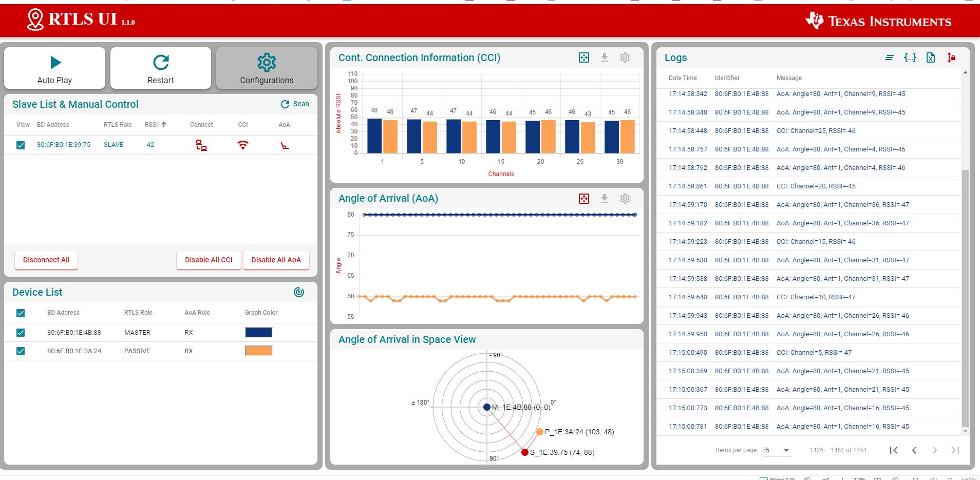The image size is (980, 480).
Task: Start Auto Play
Action: [x=55, y=68]
